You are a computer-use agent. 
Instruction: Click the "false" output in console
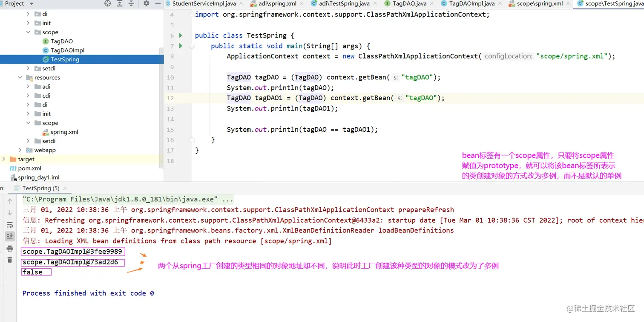(x=32, y=272)
